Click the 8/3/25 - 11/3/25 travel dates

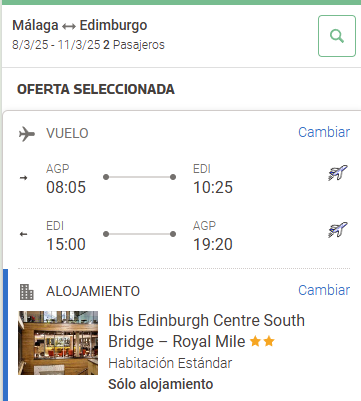(x=56, y=45)
